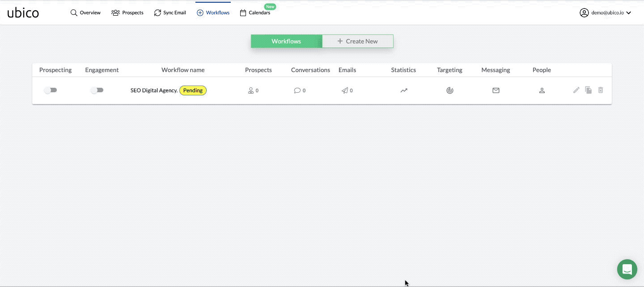644x287 pixels.
Task: Click the Targeting column header
Action: pos(449,70)
